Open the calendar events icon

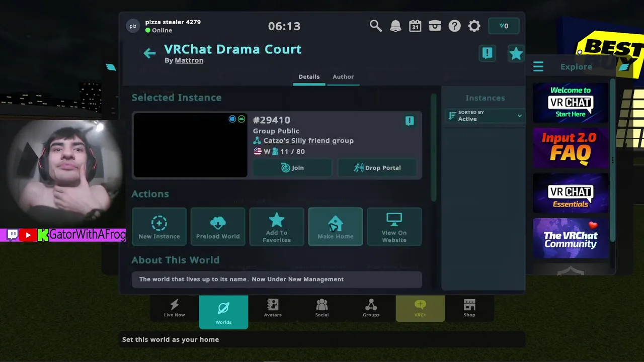(415, 26)
